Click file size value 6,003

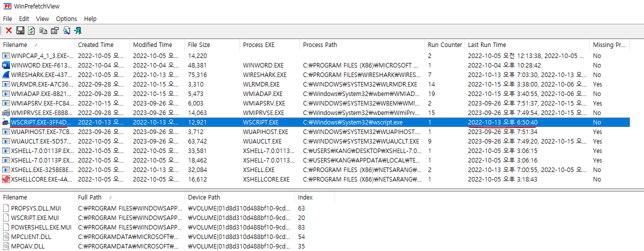coord(196,103)
